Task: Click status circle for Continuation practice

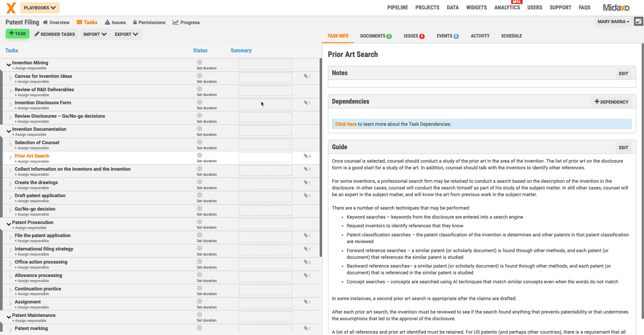Action: click(200, 288)
